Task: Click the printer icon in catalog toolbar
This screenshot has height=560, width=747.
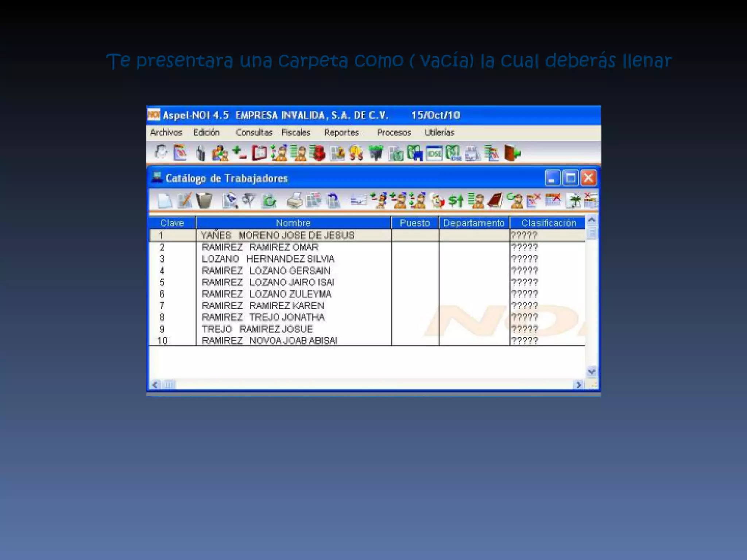Action: [294, 201]
